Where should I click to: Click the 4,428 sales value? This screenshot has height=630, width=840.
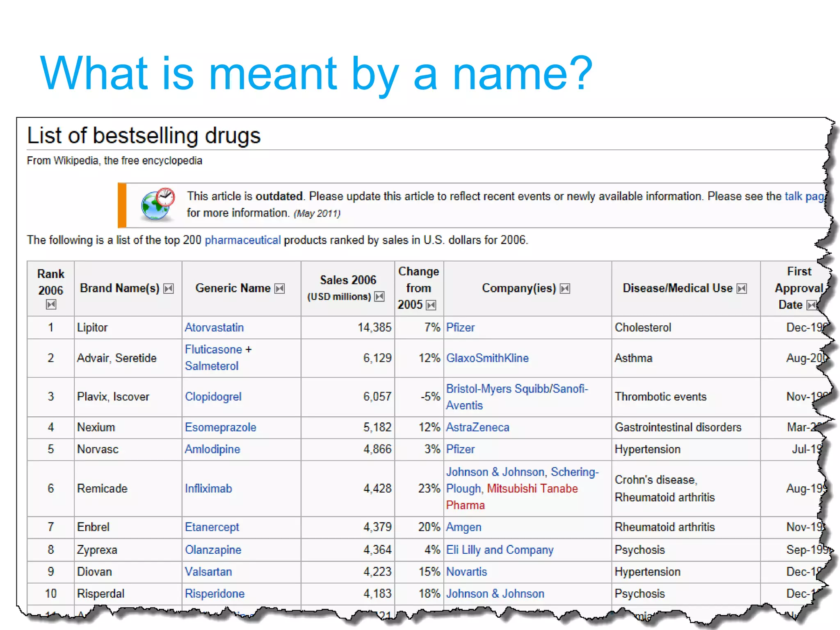[x=377, y=488]
